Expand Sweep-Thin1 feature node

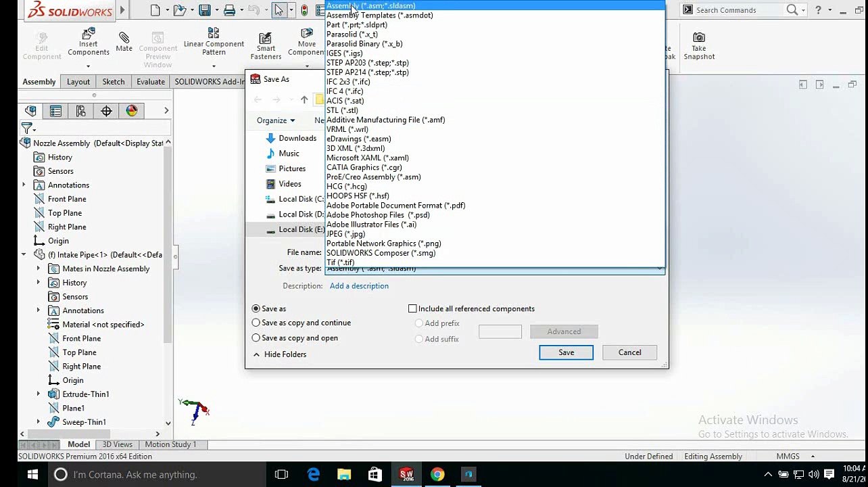[39, 422]
